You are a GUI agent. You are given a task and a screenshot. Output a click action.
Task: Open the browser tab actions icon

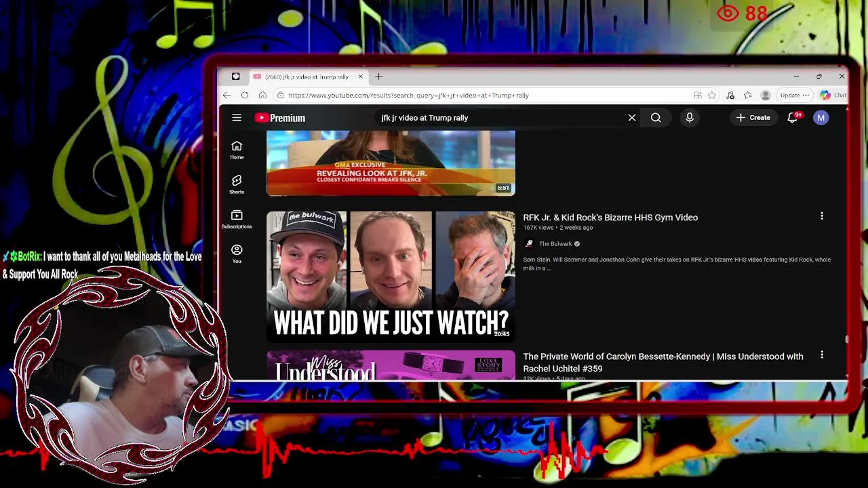click(x=235, y=77)
